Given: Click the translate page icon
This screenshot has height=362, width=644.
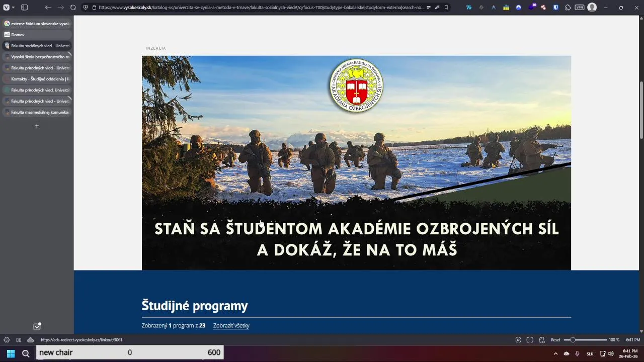Looking at the screenshot, I should pos(437,8).
